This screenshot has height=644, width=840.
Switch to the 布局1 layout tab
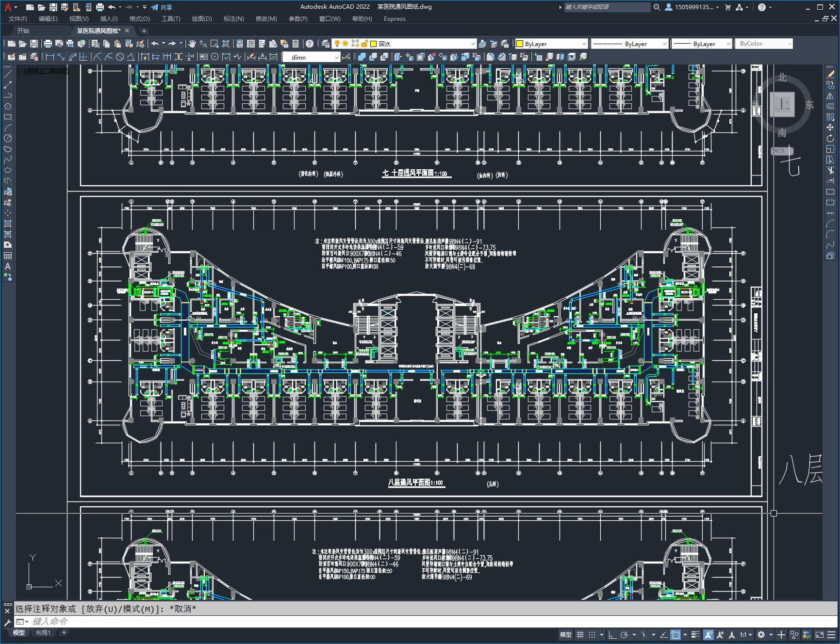click(x=43, y=632)
